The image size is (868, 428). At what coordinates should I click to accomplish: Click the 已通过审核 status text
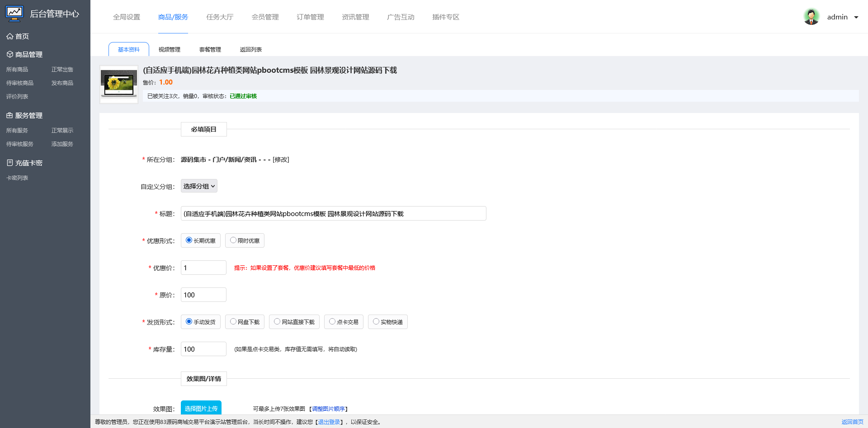pyautogui.click(x=243, y=96)
